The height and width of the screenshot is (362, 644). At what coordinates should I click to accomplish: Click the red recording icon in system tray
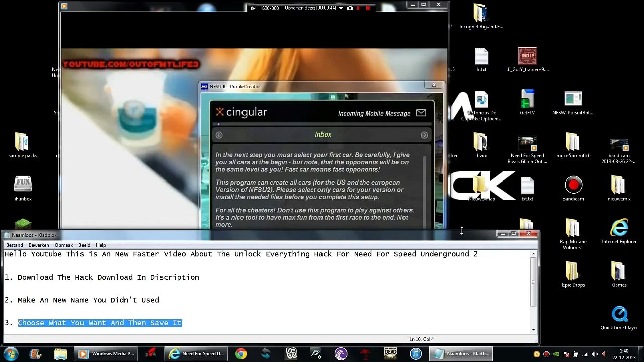[546, 354]
